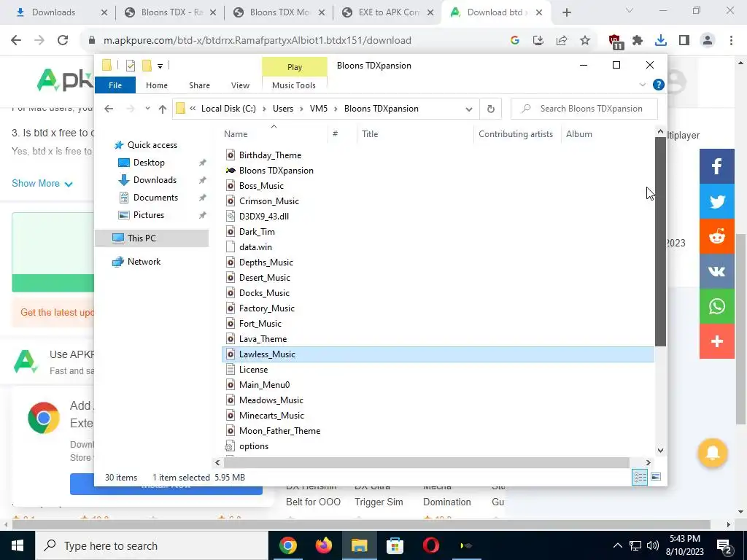This screenshot has width=747, height=560.
Task: Click Local Disk (C:) in breadcrumb
Action: 228,109
